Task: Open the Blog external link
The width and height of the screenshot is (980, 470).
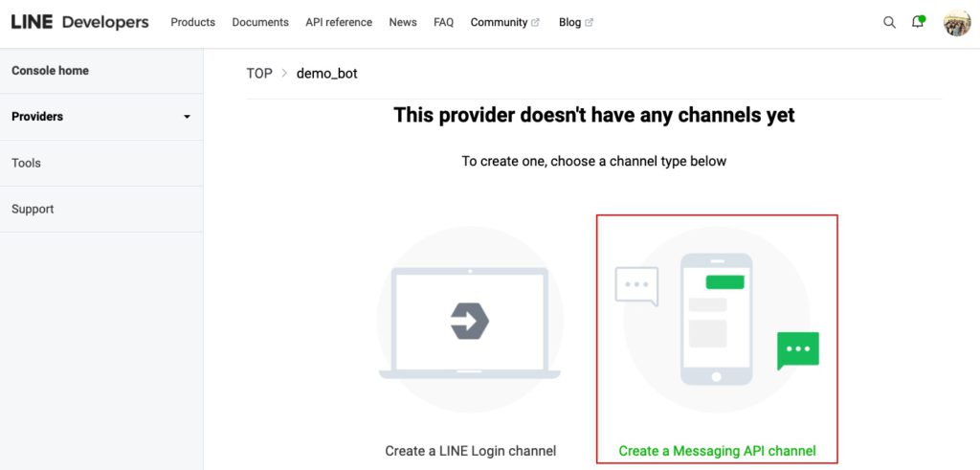Action: [x=575, y=23]
